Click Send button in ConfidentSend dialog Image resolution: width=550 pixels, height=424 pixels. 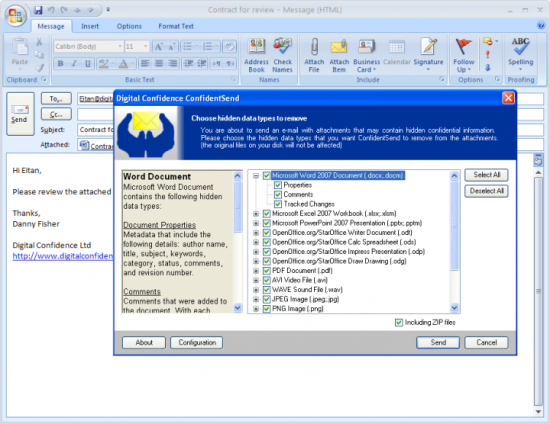coord(438,343)
